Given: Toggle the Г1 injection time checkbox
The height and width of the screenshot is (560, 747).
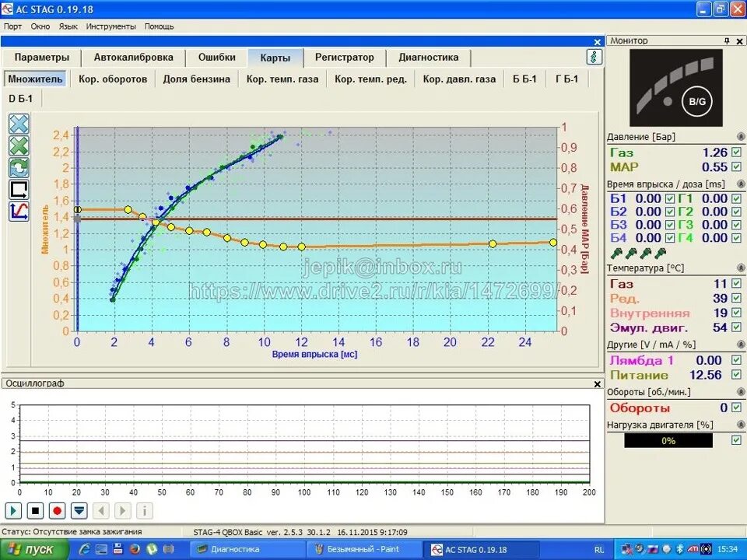Looking at the screenshot, I should pyautogui.click(x=737, y=198).
